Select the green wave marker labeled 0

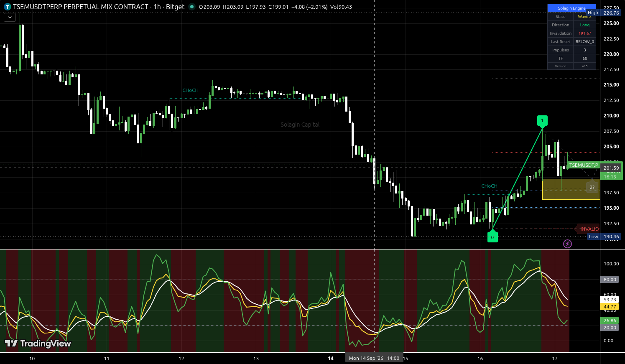tap(492, 237)
